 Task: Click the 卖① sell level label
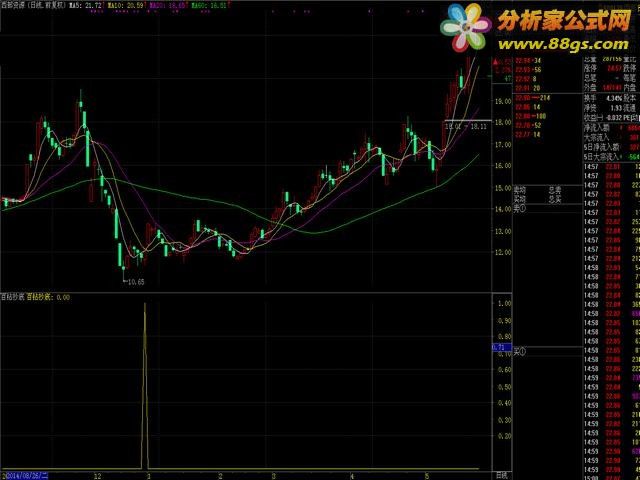pos(520,209)
